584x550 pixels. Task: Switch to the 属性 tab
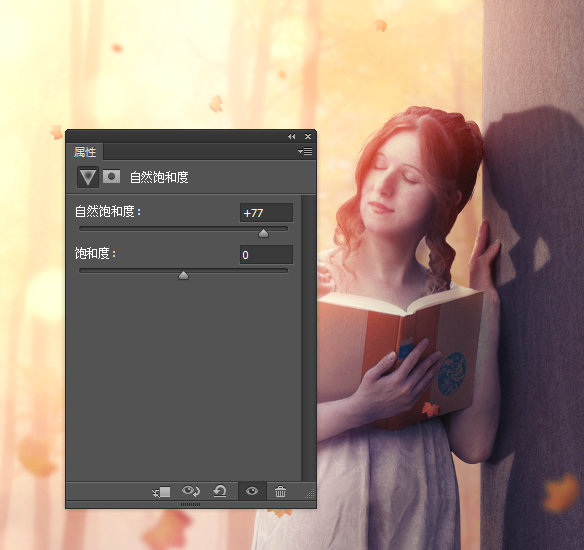click(x=85, y=152)
